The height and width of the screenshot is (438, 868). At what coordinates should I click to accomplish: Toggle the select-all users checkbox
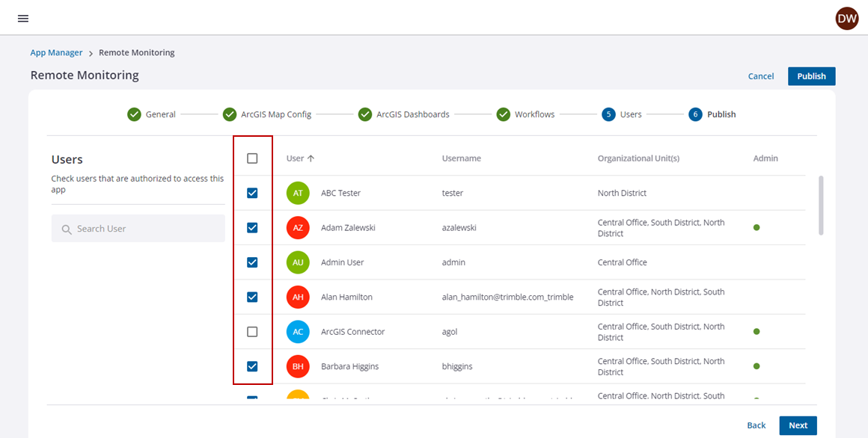[x=252, y=158]
